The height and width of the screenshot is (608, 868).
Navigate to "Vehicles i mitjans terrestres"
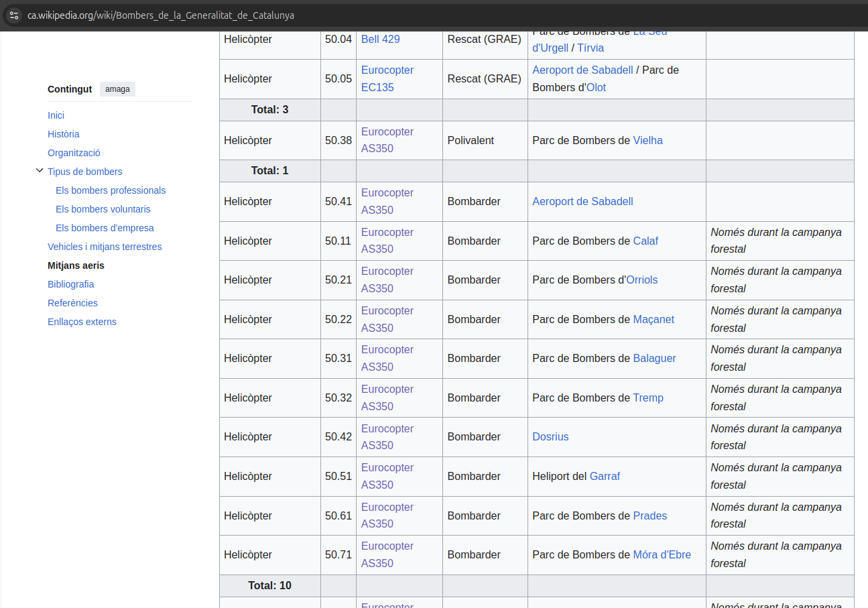click(x=105, y=247)
